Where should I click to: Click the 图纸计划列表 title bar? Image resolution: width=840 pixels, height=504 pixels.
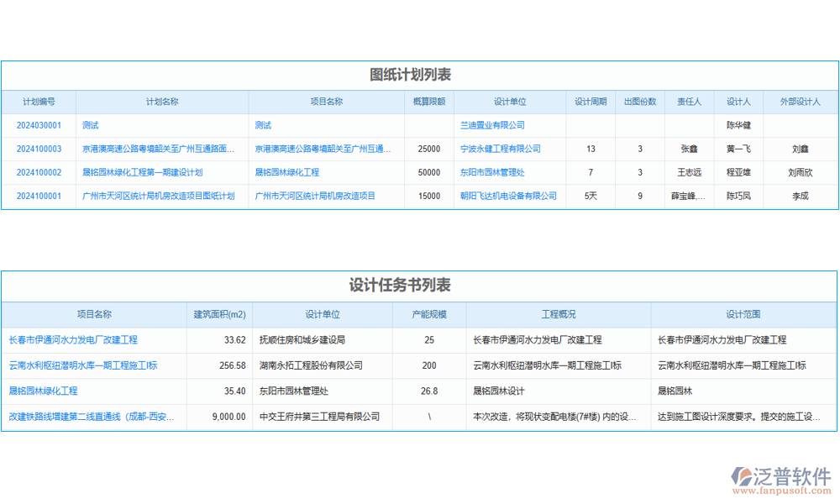tap(420, 74)
